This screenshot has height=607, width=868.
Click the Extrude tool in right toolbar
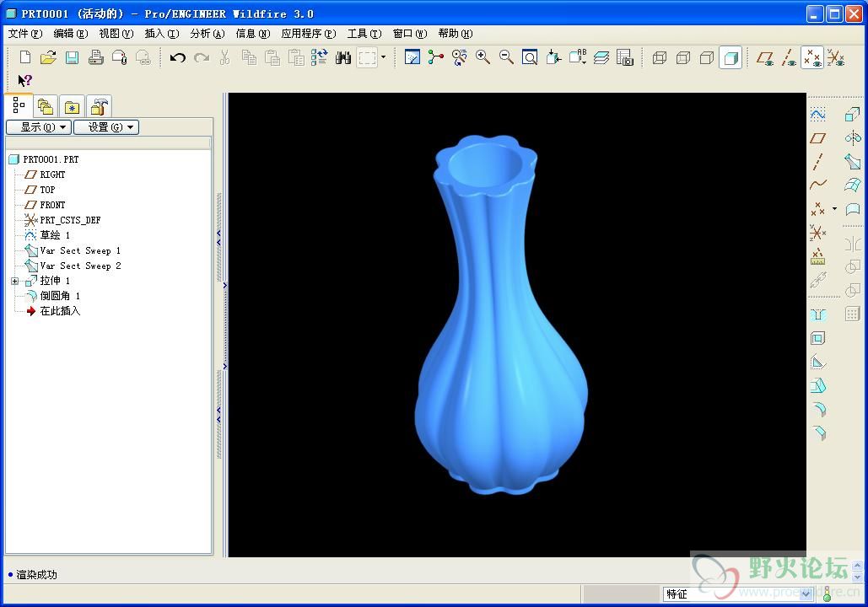coord(852,115)
